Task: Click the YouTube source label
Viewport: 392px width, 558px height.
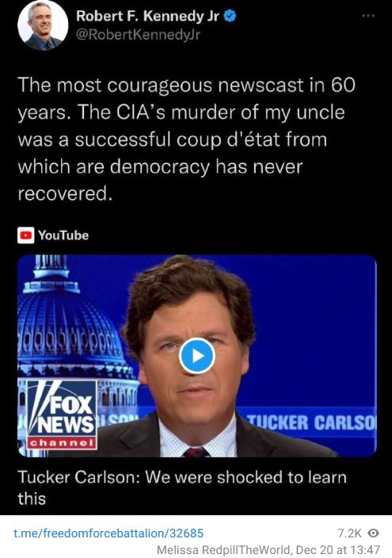Action: point(63,235)
